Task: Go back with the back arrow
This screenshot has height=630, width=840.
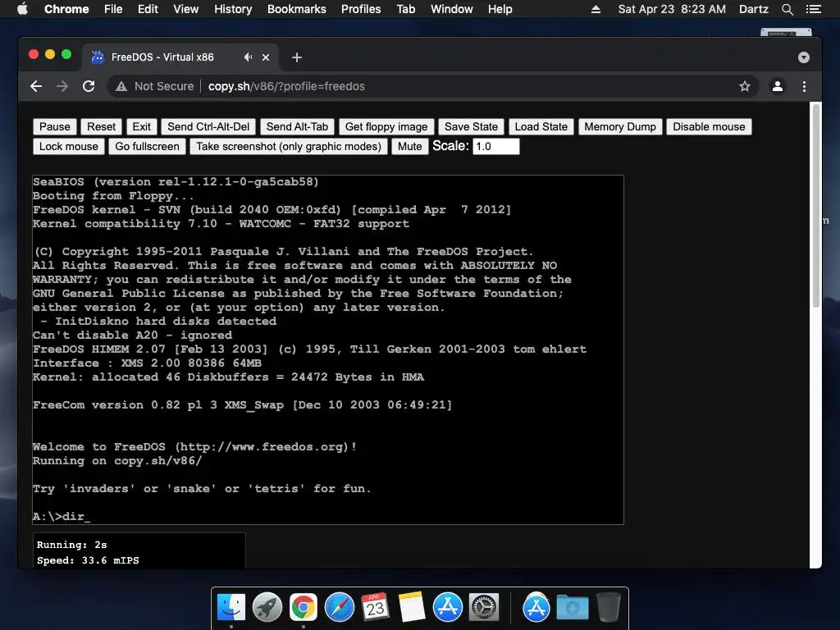Action: pyautogui.click(x=36, y=86)
